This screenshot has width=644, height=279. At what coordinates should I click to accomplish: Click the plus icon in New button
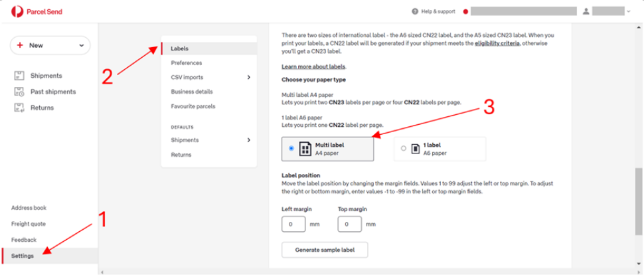point(20,46)
